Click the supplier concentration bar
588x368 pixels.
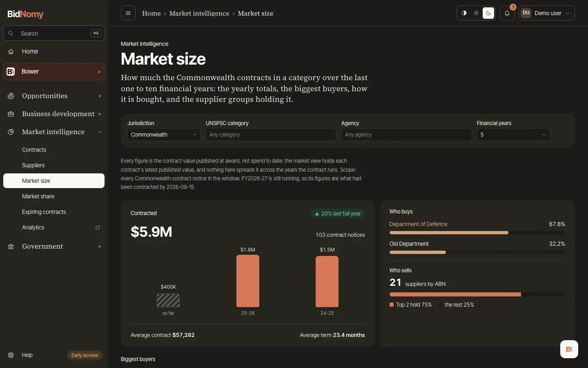pyautogui.click(x=477, y=294)
